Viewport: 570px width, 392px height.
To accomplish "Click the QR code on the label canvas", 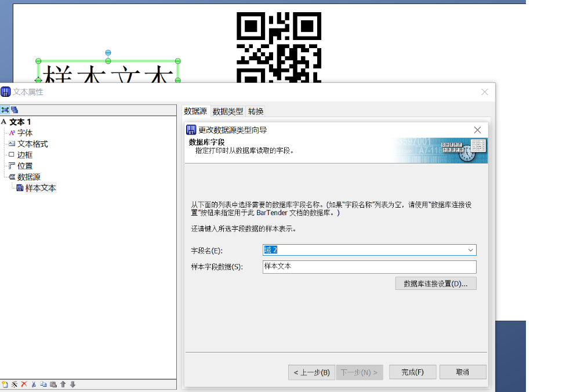I will pos(279,48).
